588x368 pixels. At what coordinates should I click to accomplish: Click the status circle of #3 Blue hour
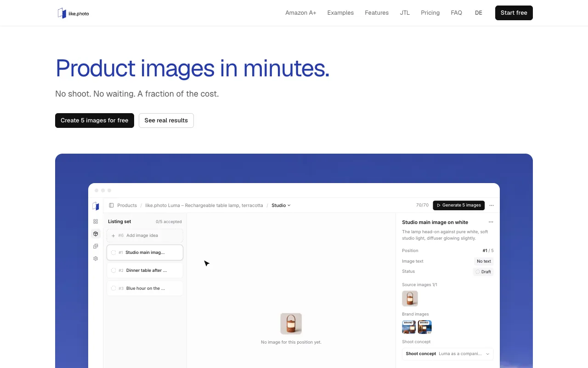click(113, 288)
